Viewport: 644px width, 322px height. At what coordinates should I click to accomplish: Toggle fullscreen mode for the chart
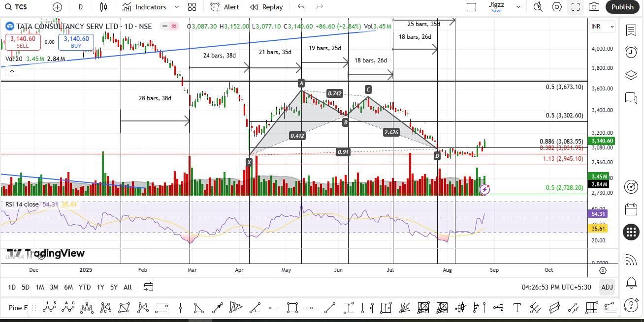(575, 7)
